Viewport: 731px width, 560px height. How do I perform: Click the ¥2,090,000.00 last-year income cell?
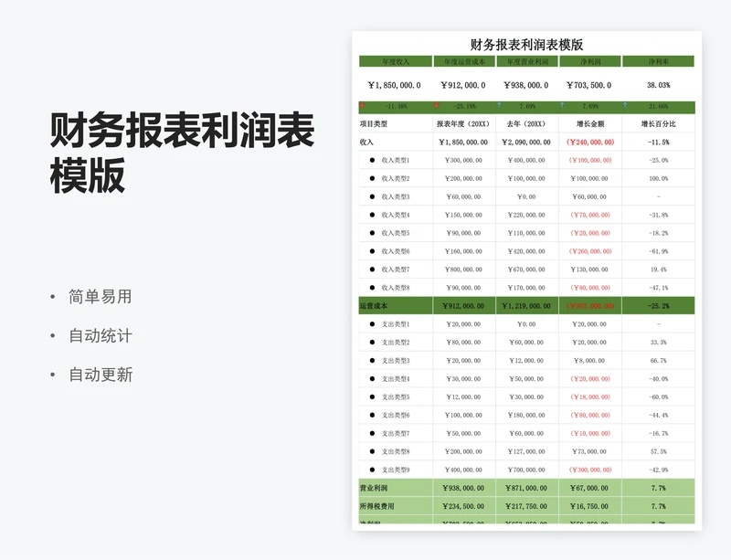pyautogui.click(x=526, y=143)
